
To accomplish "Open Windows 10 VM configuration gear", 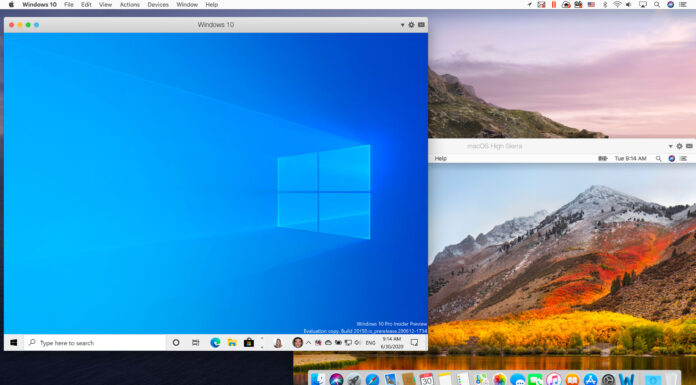I will (x=411, y=25).
